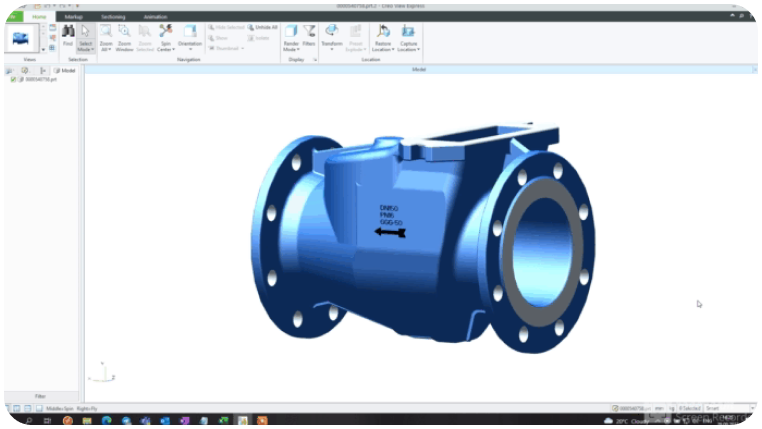This screenshot has width=762, height=429.
Task: Click the middle icon beside Views gallery
Action: pos(52,38)
